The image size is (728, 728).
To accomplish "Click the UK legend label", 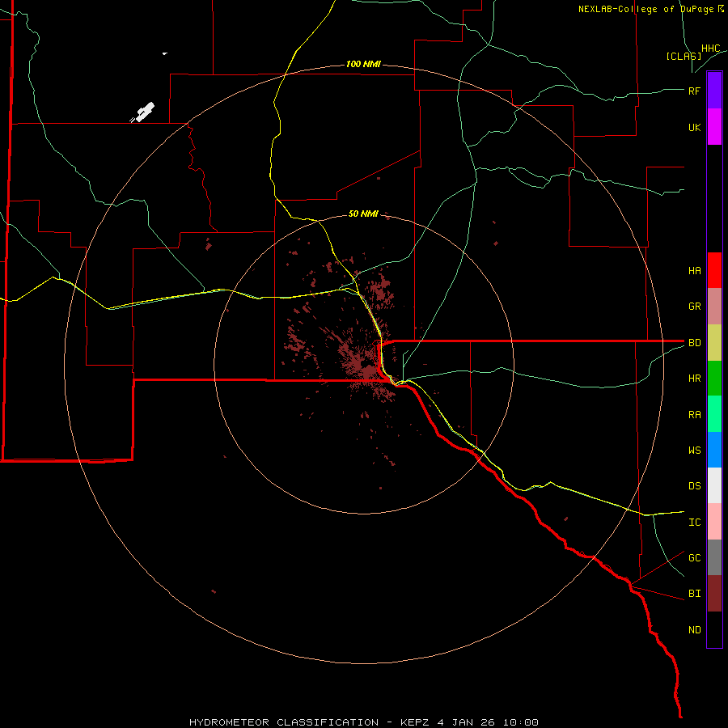I will (694, 127).
